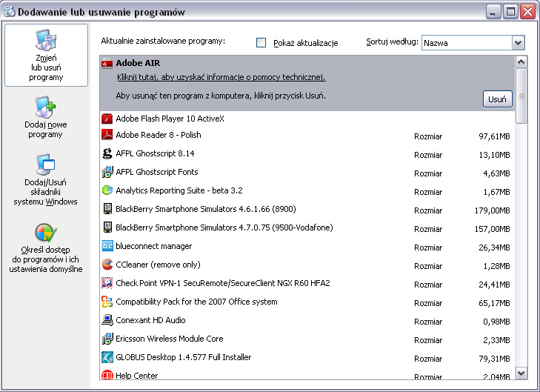Click the AFPL Ghostscript Fonts icon
Screen dimensions: 540x392
coord(107,172)
